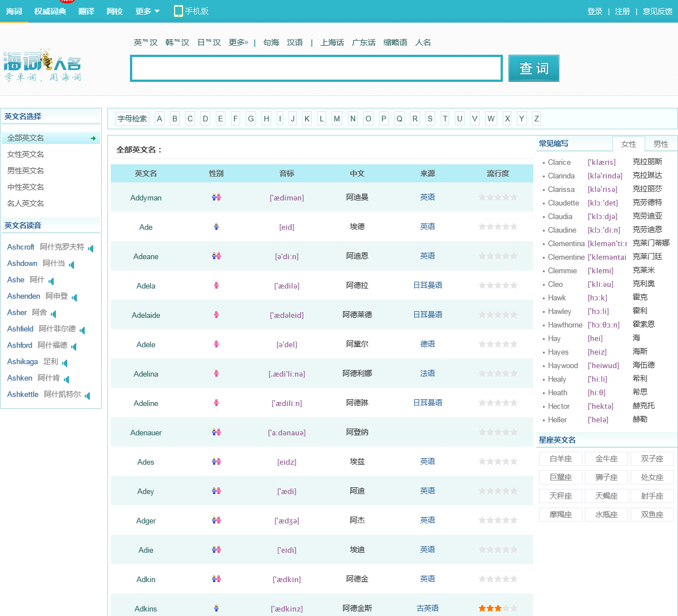Image resolution: width=678 pixels, height=616 pixels.
Task: Click popularity stars for Adkins row
Action: (x=498, y=608)
